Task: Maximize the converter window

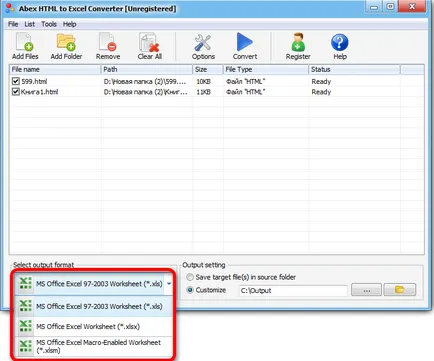Action: pyautogui.click(x=390, y=7)
